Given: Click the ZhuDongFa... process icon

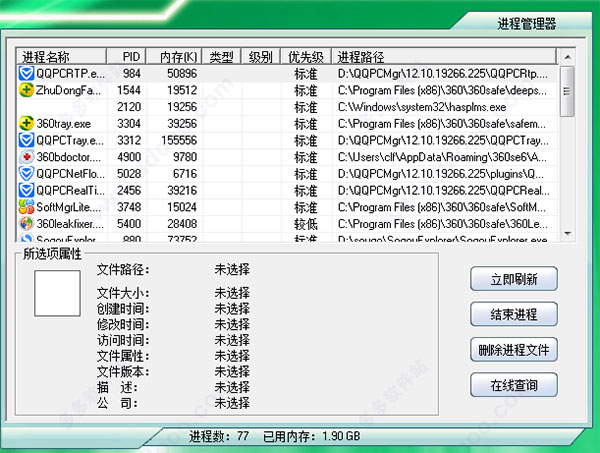Looking at the screenshot, I should [x=26, y=90].
